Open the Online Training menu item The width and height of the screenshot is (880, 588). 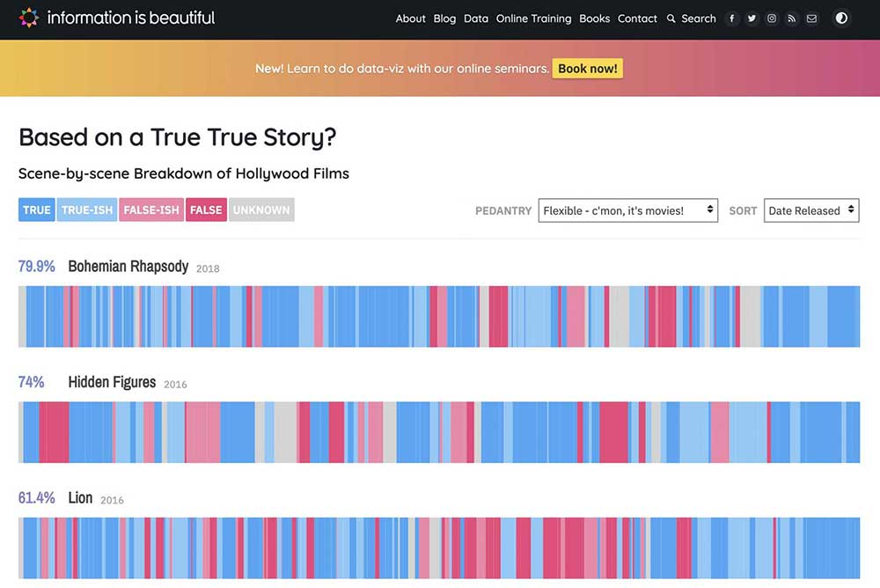pyautogui.click(x=534, y=18)
